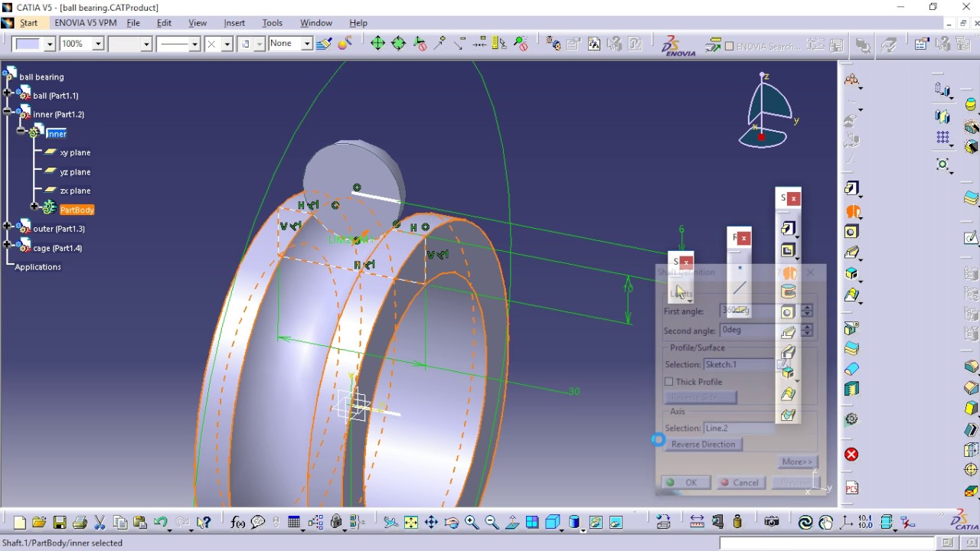This screenshot has width=980, height=551.
Task: Click Fit All In view icon
Action: click(411, 523)
